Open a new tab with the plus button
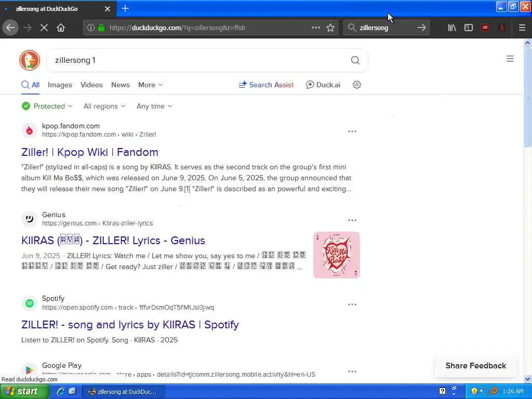 coord(125,8)
